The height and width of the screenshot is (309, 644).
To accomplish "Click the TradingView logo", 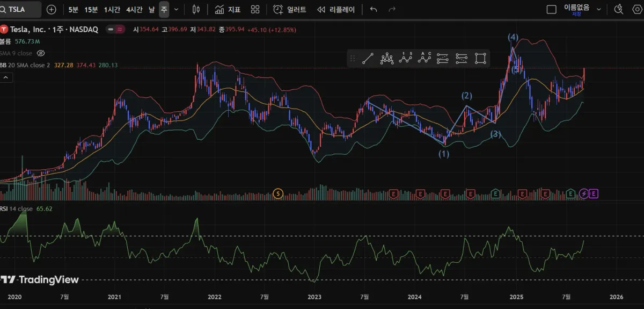I will coord(39,279).
